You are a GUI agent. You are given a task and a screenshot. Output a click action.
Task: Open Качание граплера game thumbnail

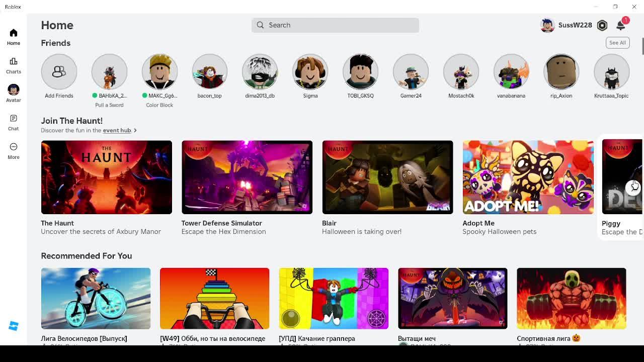pos(334,299)
